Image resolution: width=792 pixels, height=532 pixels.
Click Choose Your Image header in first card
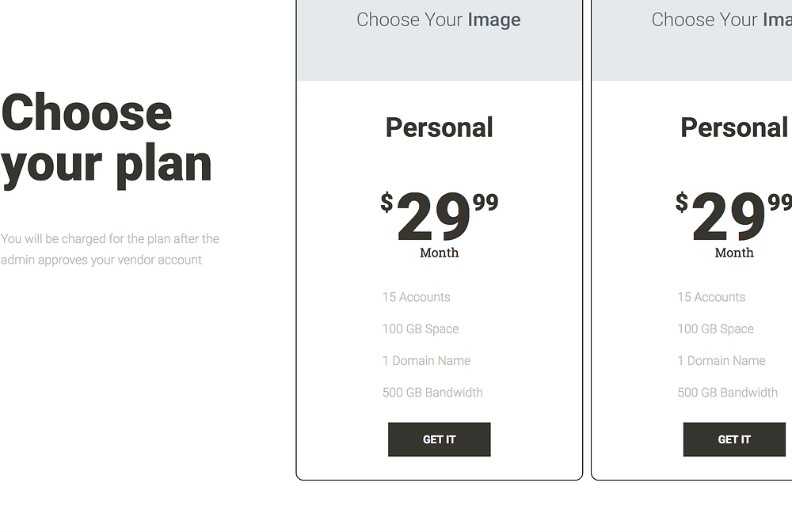tap(439, 20)
